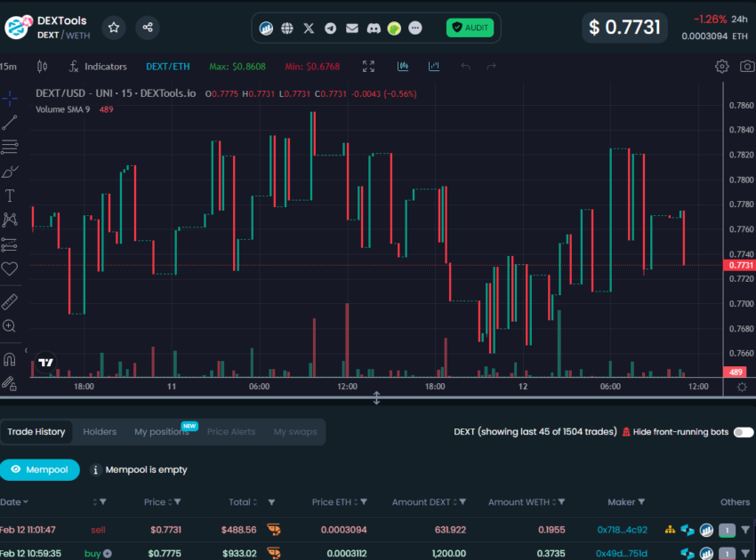Click the green AUDIT badge

click(x=470, y=28)
